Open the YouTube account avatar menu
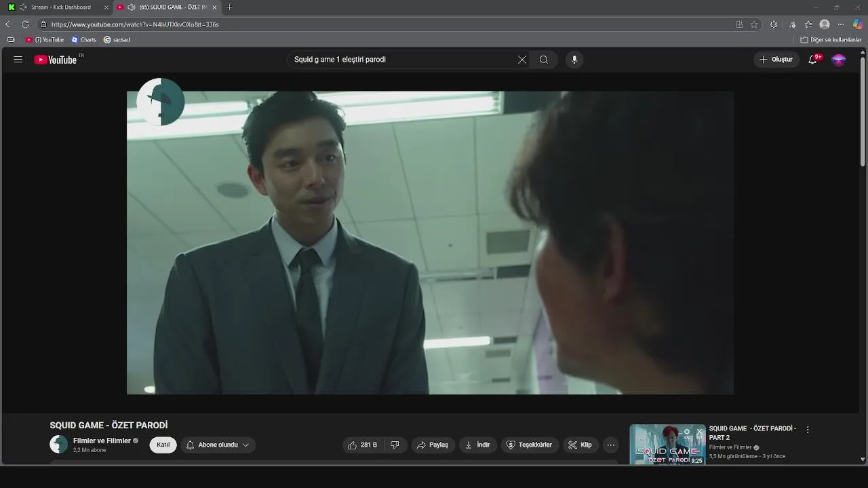 pyautogui.click(x=839, y=60)
